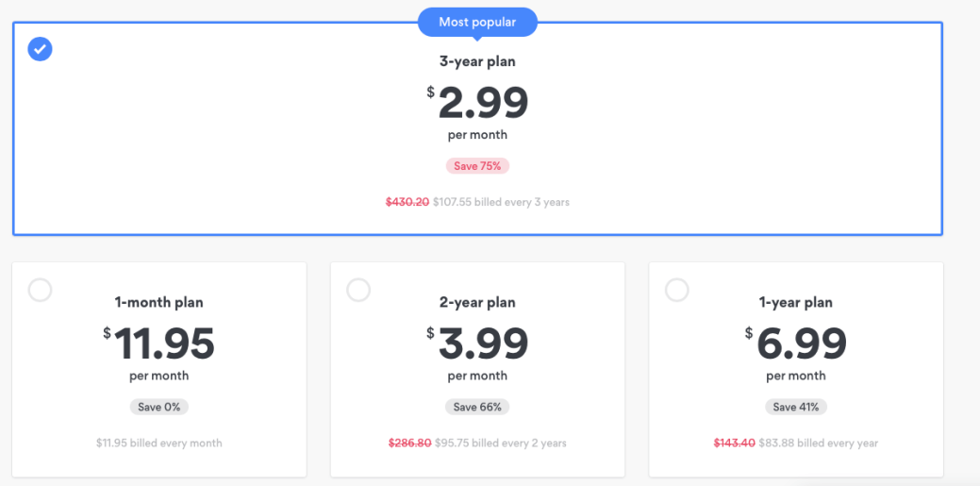Viewport: 980px width, 486px height.
Task: Click the $3.99 per month price
Action: point(482,344)
